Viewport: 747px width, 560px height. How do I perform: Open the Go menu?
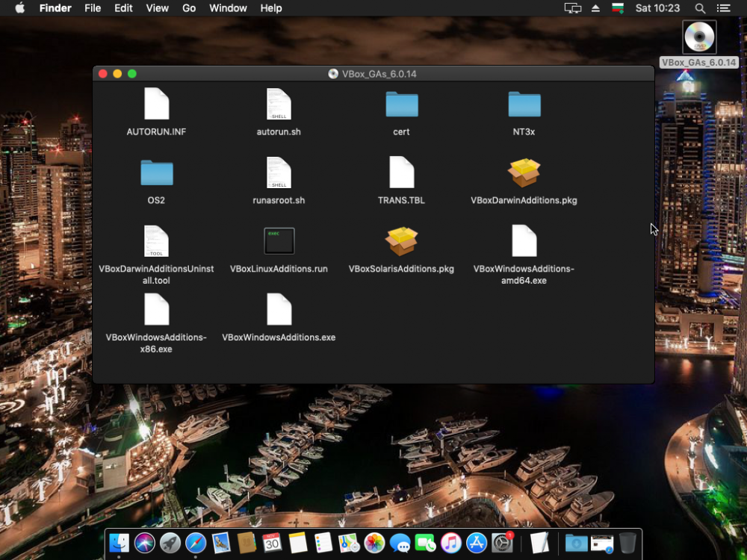point(189,8)
